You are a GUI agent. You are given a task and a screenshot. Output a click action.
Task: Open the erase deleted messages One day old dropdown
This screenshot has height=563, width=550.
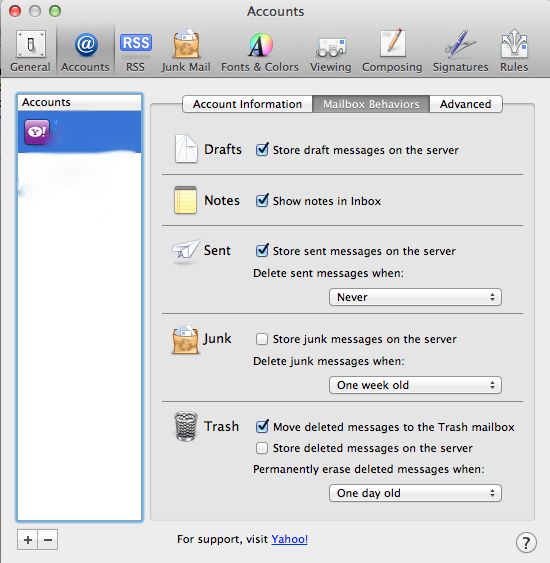point(415,493)
